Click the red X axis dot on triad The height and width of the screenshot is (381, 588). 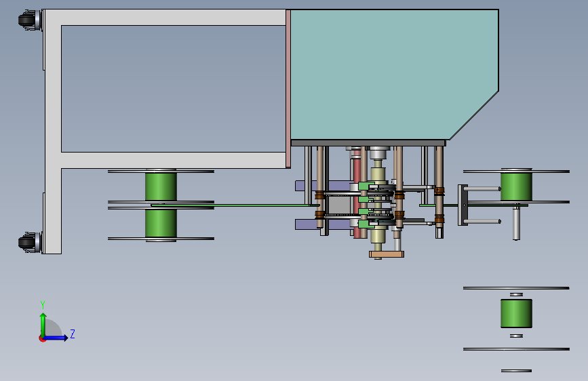point(41,339)
